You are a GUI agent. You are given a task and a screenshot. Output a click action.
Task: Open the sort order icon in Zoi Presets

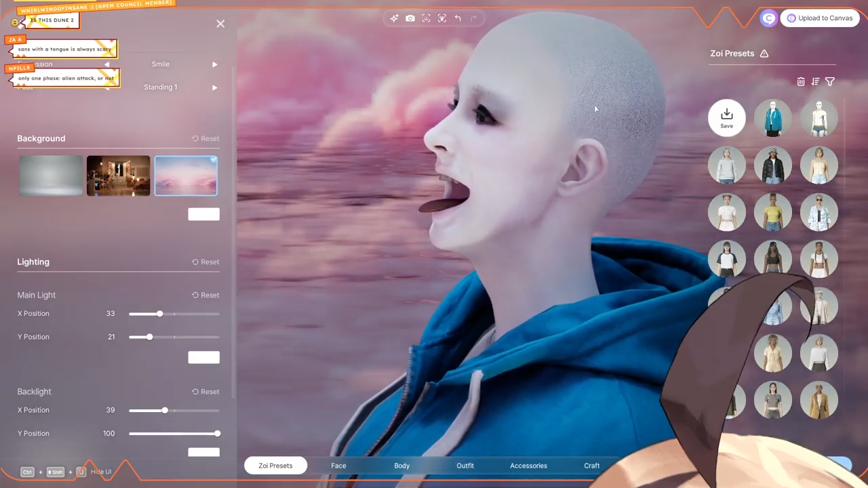(815, 81)
